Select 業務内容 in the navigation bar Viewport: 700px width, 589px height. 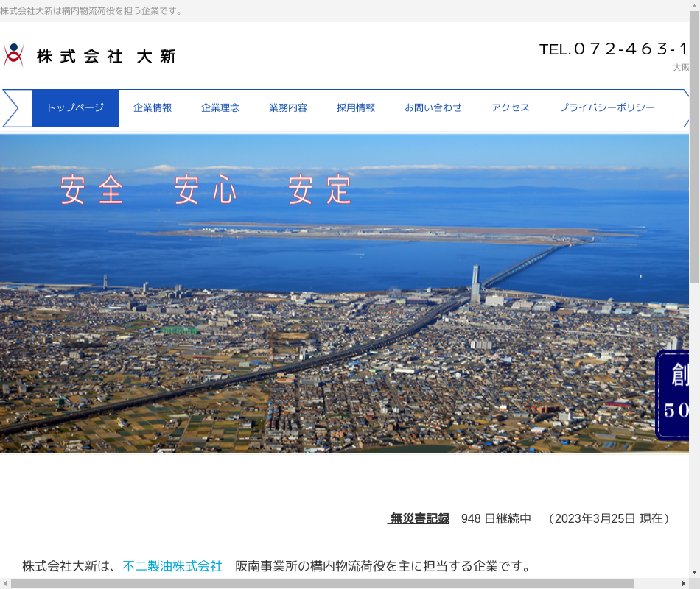[288, 108]
